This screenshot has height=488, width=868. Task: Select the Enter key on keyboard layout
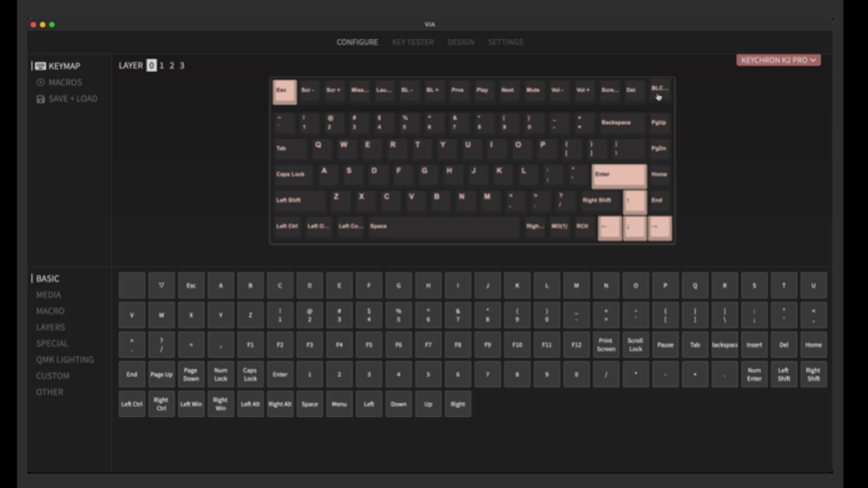619,176
